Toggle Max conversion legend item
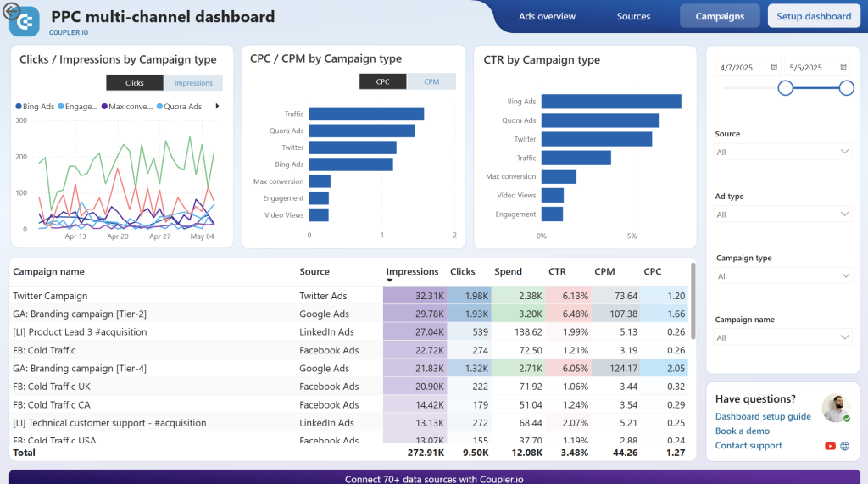This screenshot has height=484, width=868. (127, 106)
